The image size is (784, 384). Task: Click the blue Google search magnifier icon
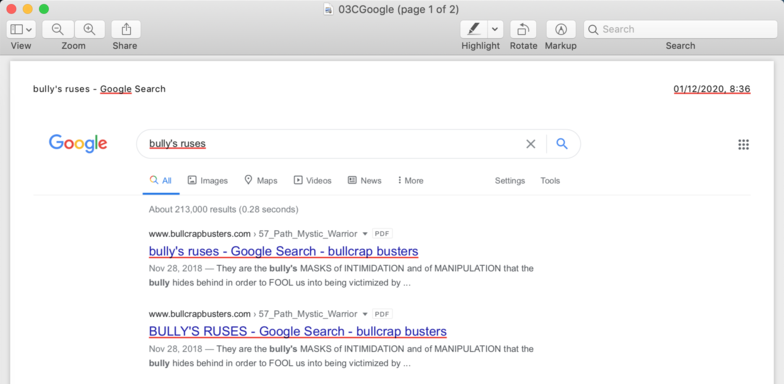pos(562,144)
